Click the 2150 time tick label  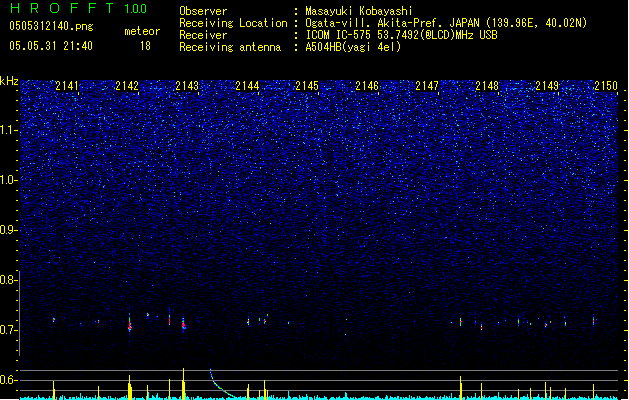click(x=606, y=86)
